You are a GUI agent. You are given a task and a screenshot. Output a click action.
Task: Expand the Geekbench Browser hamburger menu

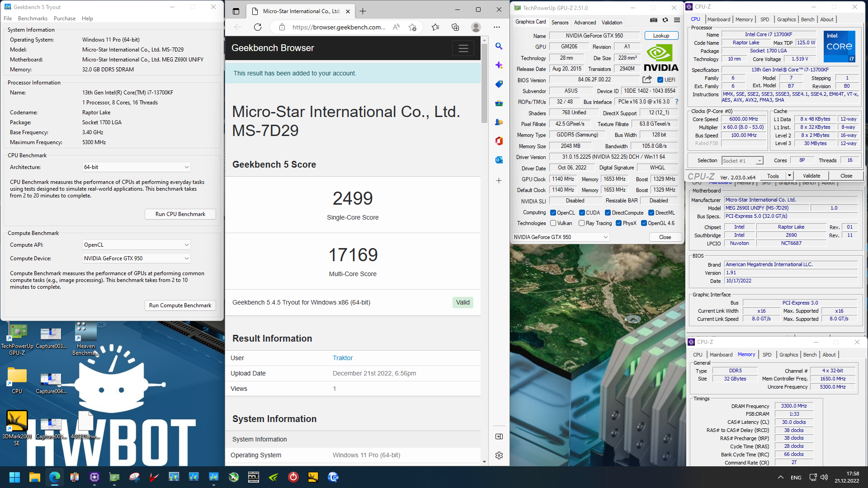tap(463, 48)
